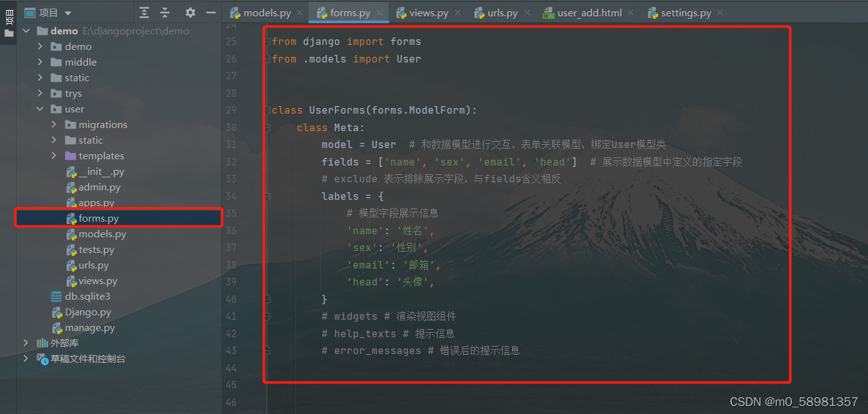Close the models.py tab

[x=299, y=12]
